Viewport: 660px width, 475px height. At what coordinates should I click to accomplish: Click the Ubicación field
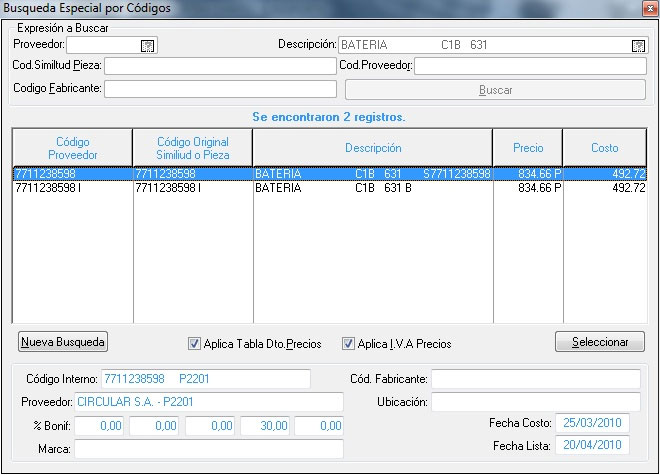click(x=536, y=402)
